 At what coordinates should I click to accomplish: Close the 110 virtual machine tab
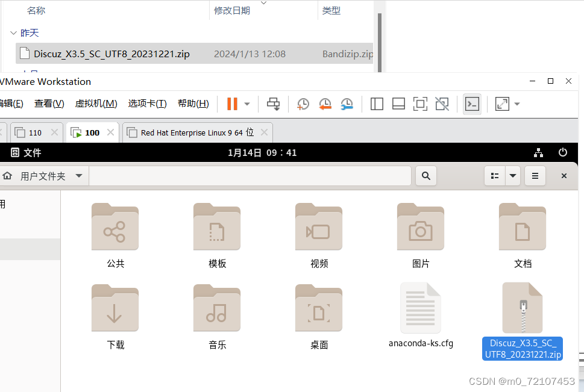coord(54,132)
